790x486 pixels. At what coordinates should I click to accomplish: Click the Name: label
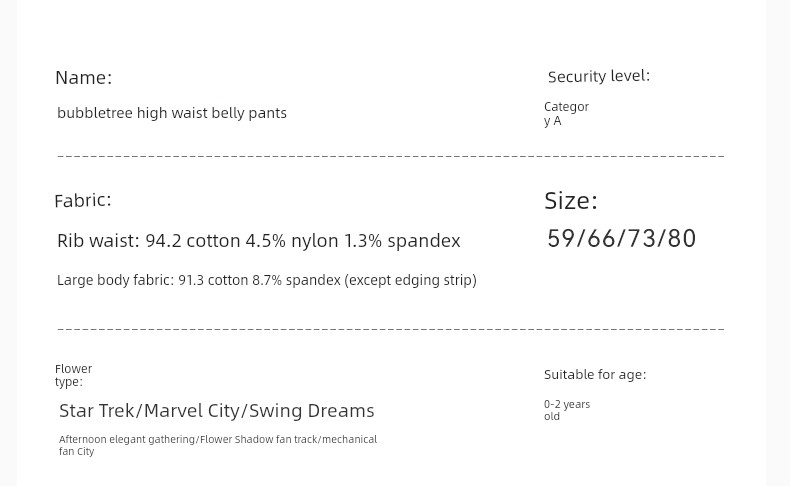(84, 78)
